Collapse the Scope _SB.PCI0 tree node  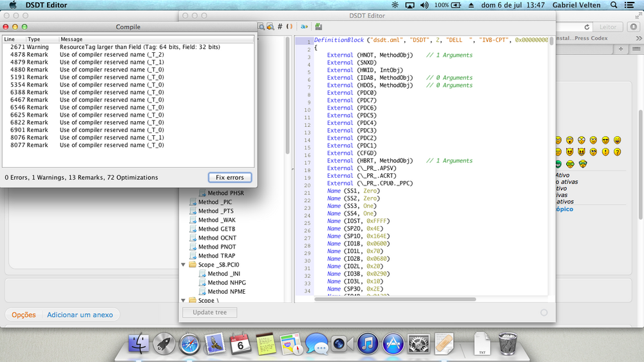184,265
